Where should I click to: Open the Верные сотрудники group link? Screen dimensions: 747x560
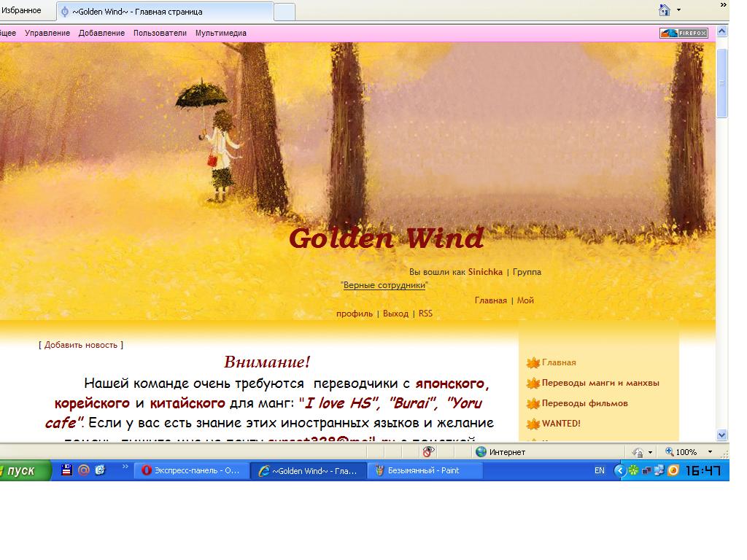click(x=384, y=285)
